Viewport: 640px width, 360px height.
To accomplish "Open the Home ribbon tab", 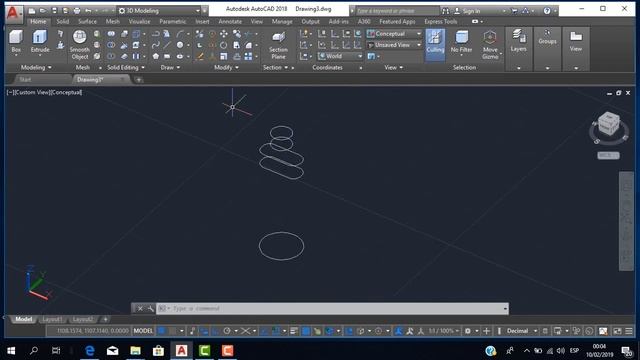I will tap(38, 21).
